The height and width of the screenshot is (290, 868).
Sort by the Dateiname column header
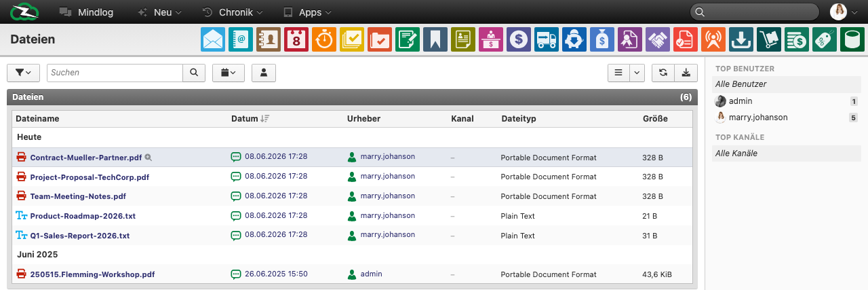click(x=37, y=119)
